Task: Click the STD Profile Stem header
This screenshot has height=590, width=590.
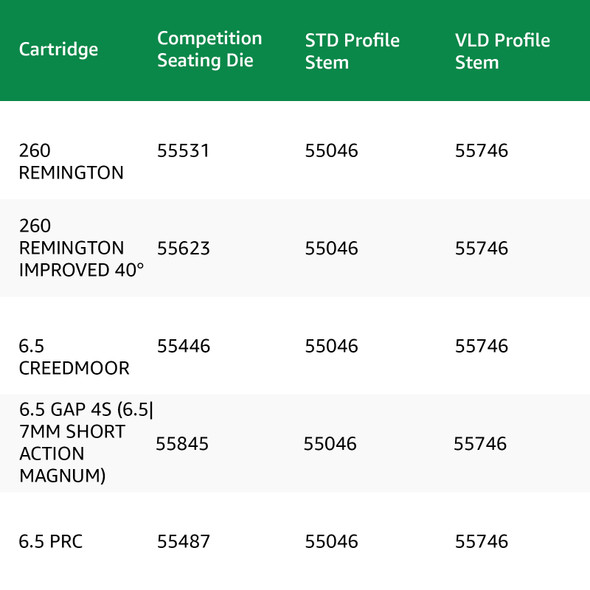Action: pyautogui.click(x=352, y=51)
